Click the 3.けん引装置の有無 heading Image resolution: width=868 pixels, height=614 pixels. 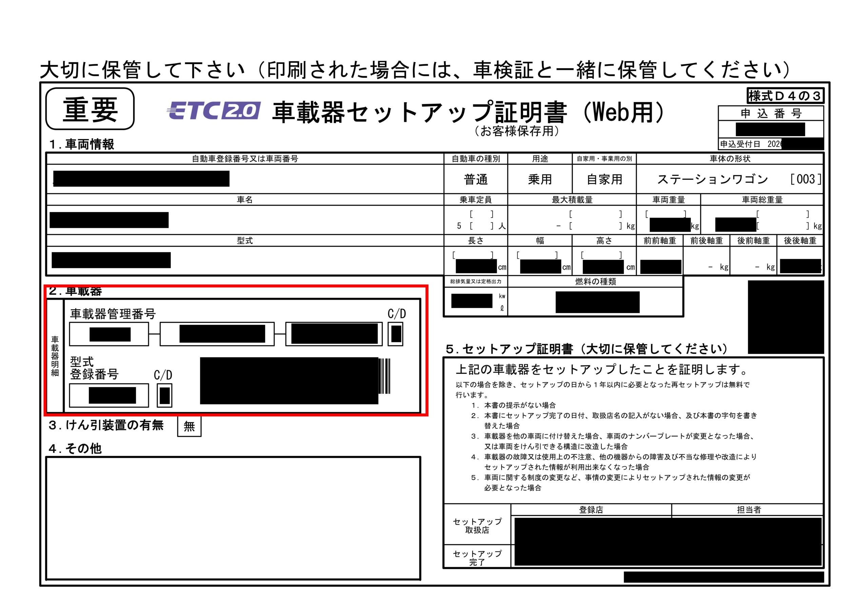[106, 425]
